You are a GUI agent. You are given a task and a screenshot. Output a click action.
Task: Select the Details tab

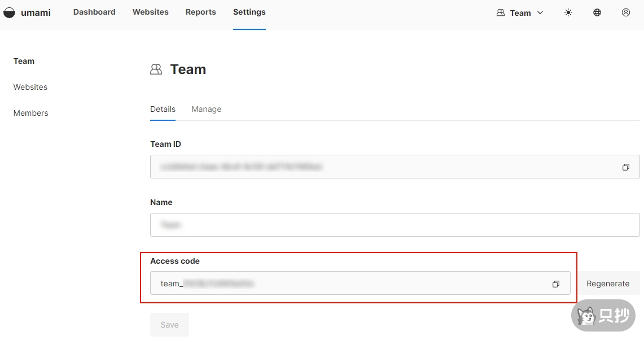(163, 109)
